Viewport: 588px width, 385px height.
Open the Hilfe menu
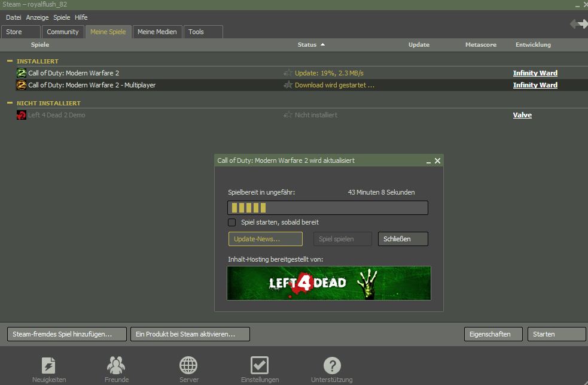81,17
